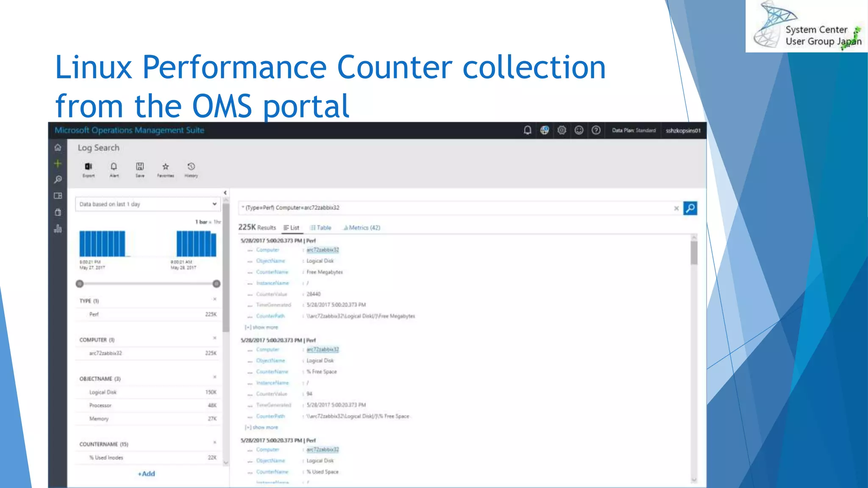Open the dashboard view icon in the sidebar
Image resolution: width=868 pixels, height=488 pixels.
click(58, 196)
